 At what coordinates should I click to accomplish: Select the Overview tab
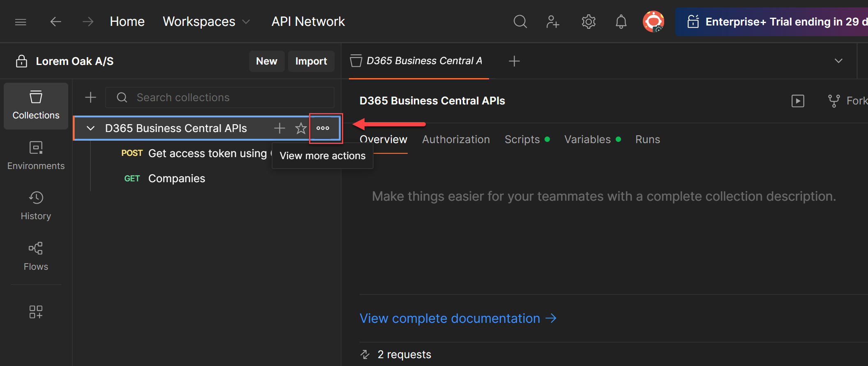point(383,139)
